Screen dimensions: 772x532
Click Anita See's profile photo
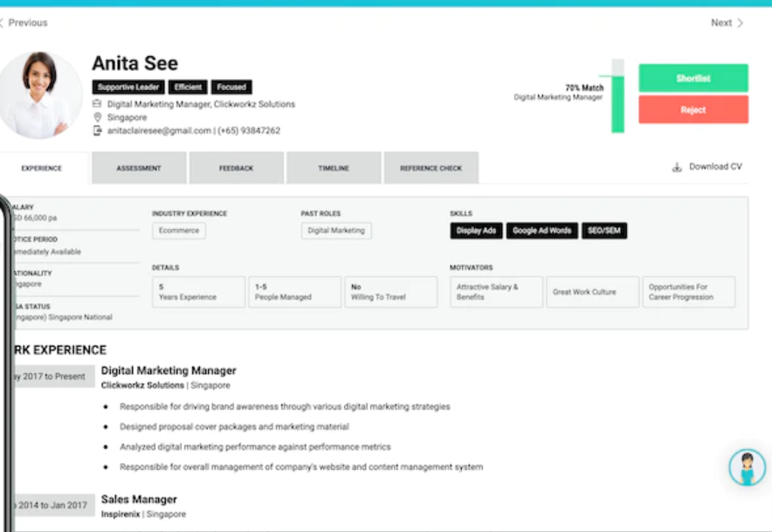(39, 95)
